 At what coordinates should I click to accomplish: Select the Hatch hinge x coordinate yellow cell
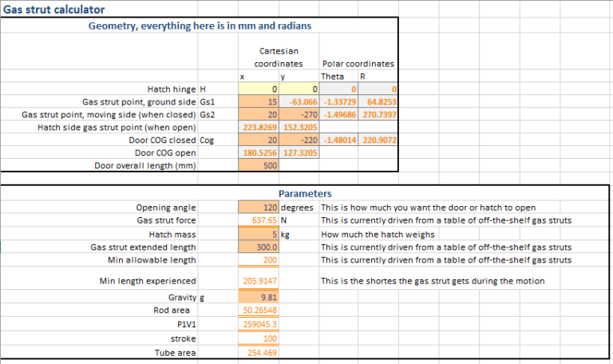coord(259,89)
